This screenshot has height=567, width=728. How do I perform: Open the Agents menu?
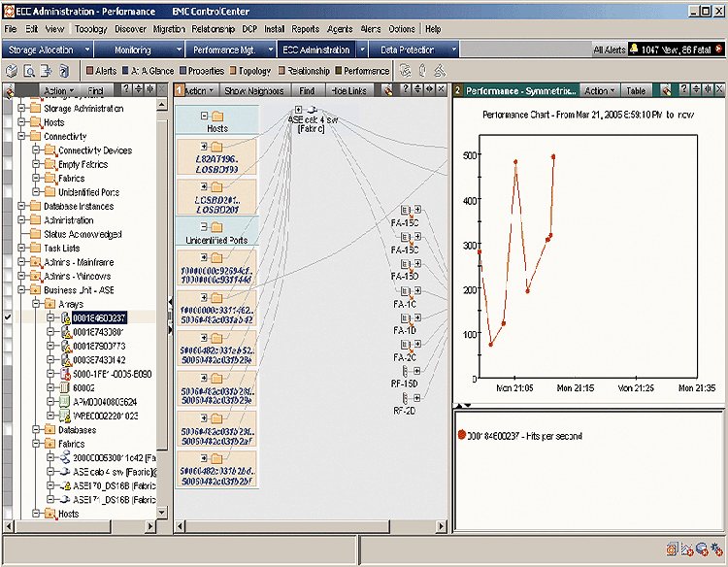[x=340, y=29]
